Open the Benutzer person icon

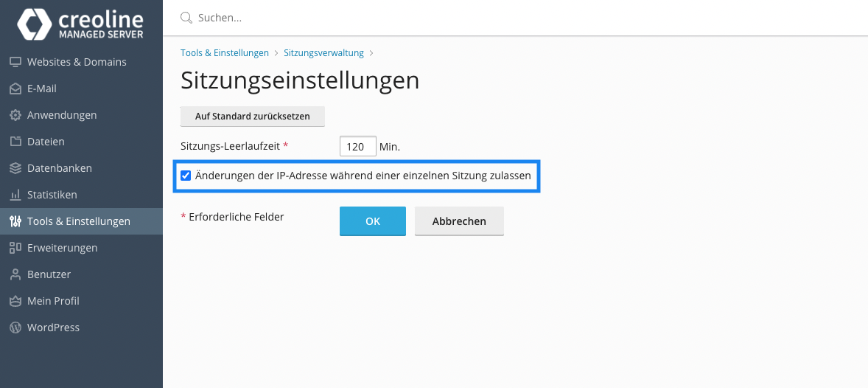click(15, 274)
